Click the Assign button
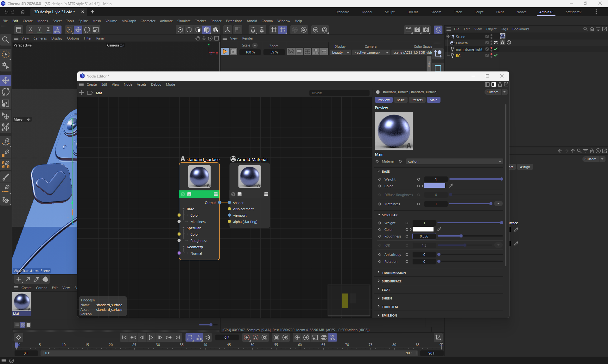The image size is (608, 364). pyautogui.click(x=524, y=167)
